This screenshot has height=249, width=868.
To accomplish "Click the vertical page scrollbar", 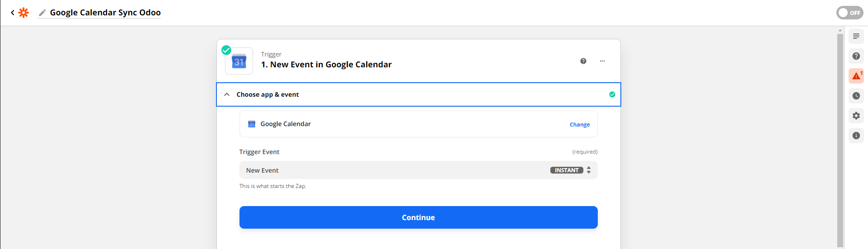I will tap(840, 136).
